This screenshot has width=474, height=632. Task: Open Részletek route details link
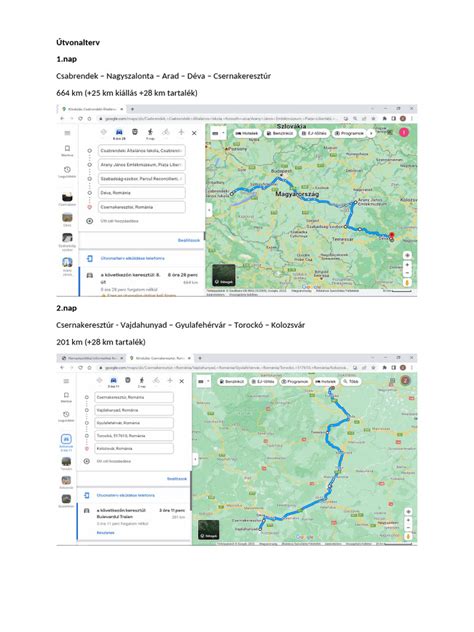(105, 533)
